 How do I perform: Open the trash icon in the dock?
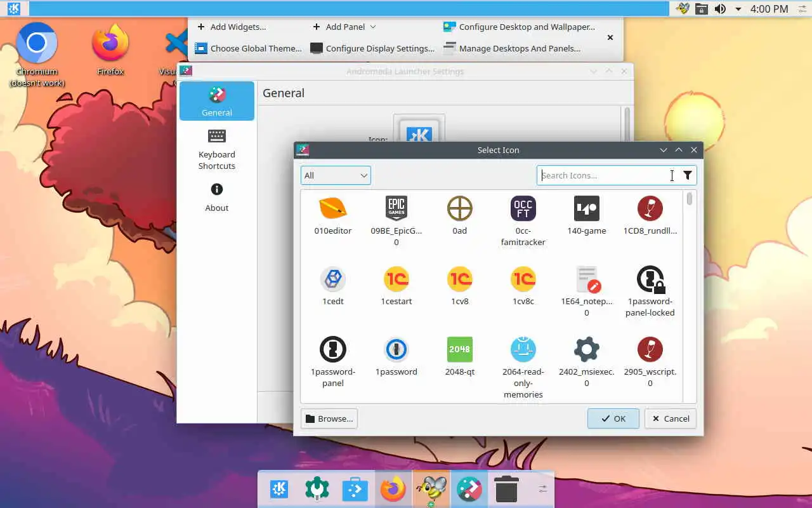[506, 489]
